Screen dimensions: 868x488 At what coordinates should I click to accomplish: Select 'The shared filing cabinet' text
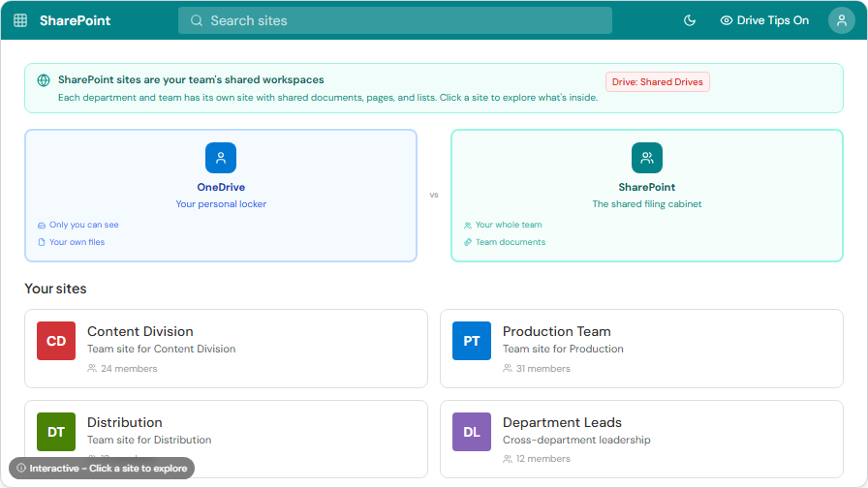[646, 203]
